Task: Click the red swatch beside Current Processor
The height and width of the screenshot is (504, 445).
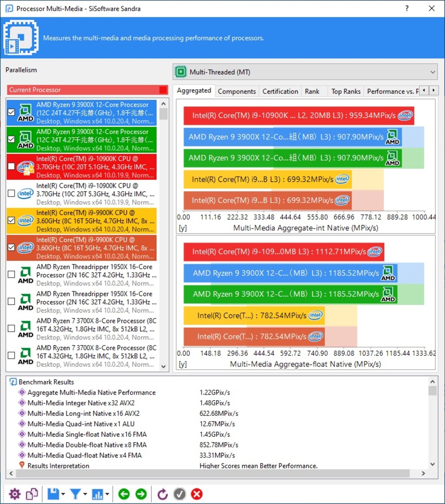Action: (163, 90)
